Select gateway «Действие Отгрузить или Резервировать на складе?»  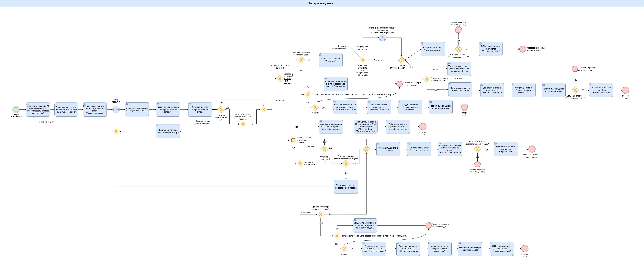coord(363,60)
